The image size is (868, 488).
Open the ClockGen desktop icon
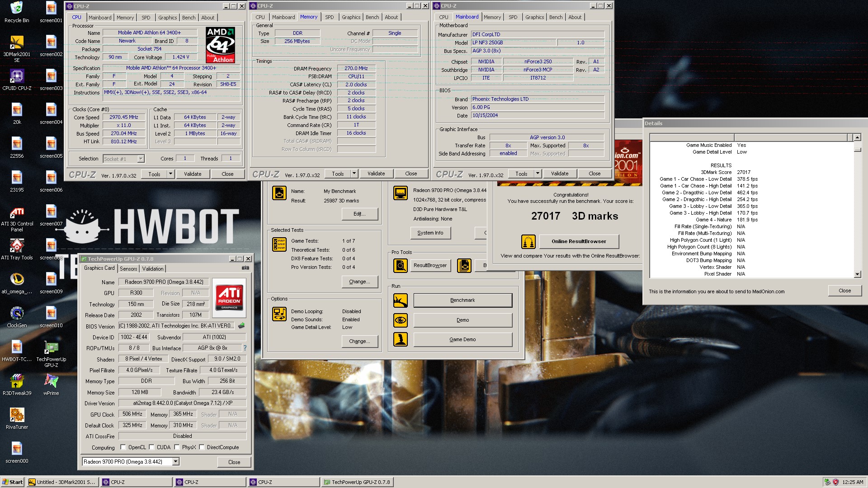[x=17, y=317]
